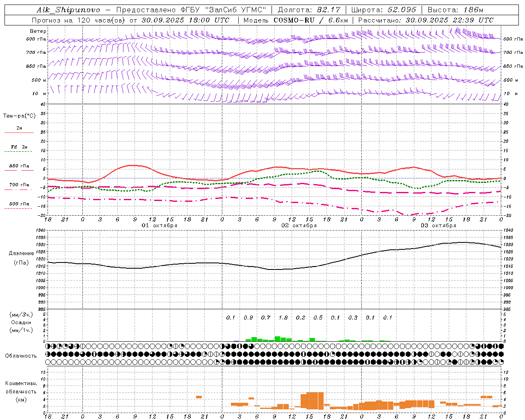Click the "Широта: 52.095" header field
This screenshot has width=525, height=420.
click(x=383, y=10)
